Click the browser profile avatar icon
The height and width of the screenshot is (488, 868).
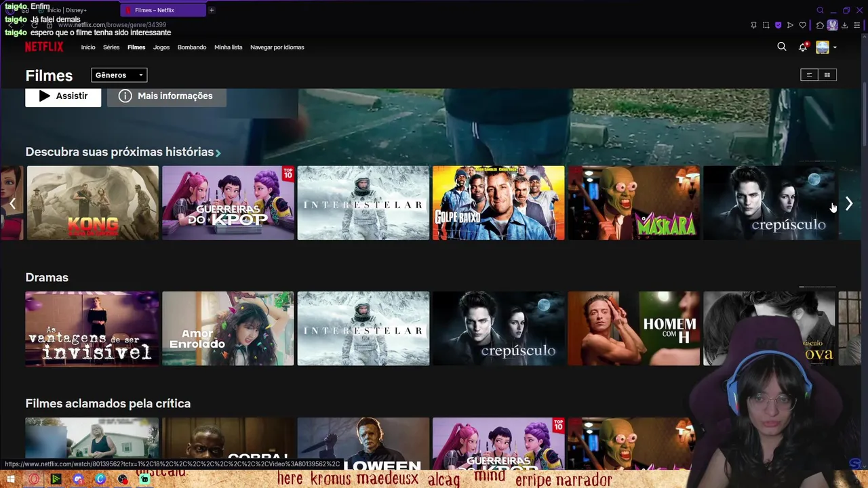point(832,25)
